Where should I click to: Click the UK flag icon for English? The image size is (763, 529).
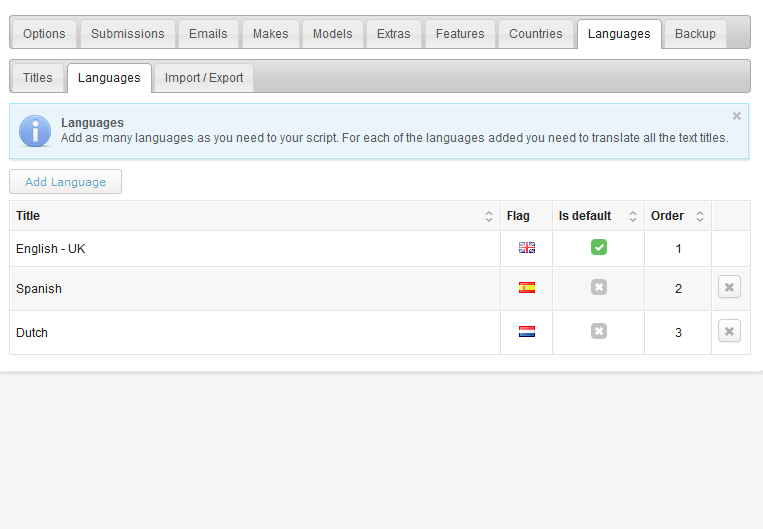click(x=527, y=248)
